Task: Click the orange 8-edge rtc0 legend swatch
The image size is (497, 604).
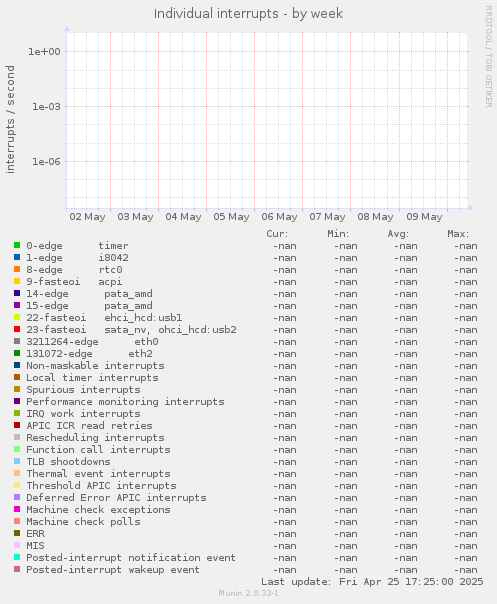Action: [17, 269]
